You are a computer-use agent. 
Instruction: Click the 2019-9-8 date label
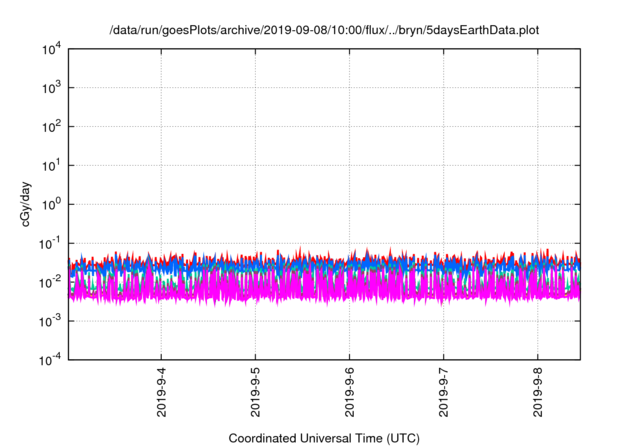click(538, 392)
